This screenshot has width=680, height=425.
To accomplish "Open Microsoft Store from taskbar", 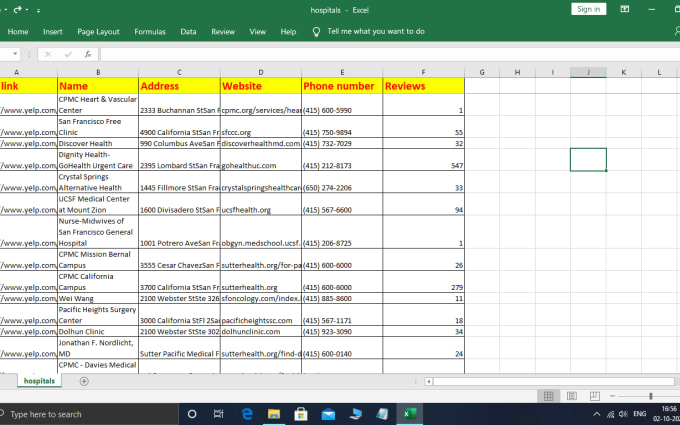I will point(301,414).
